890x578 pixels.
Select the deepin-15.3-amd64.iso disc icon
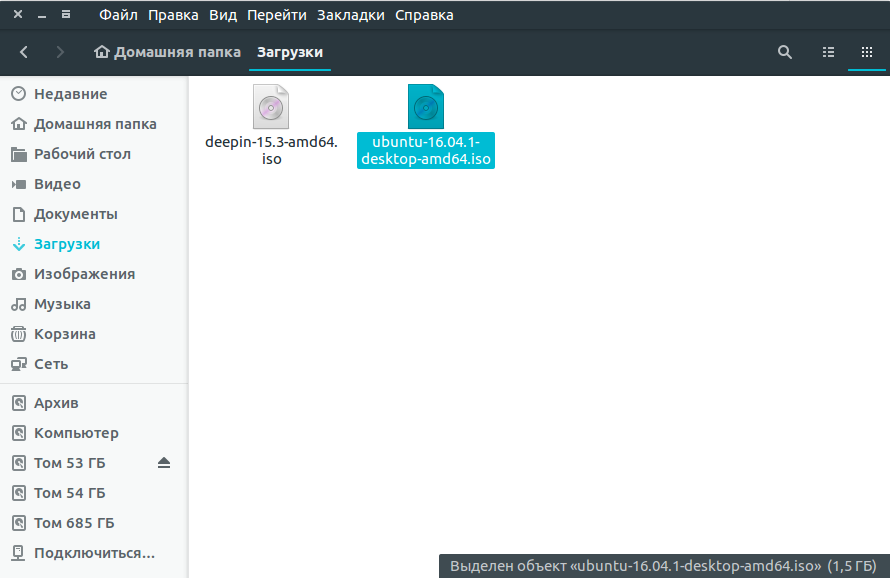click(x=271, y=107)
